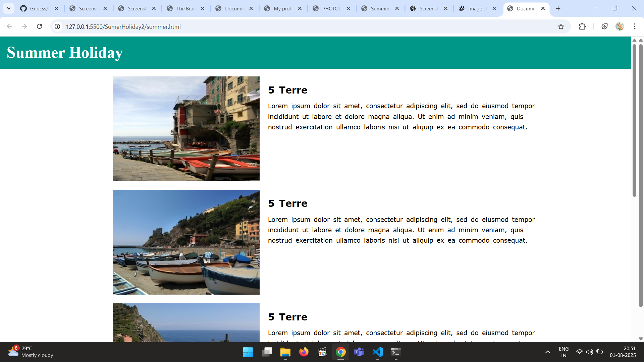This screenshot has width=644, height=362.
Task: Close the PHOTOL tab
Action: [348, 9]
